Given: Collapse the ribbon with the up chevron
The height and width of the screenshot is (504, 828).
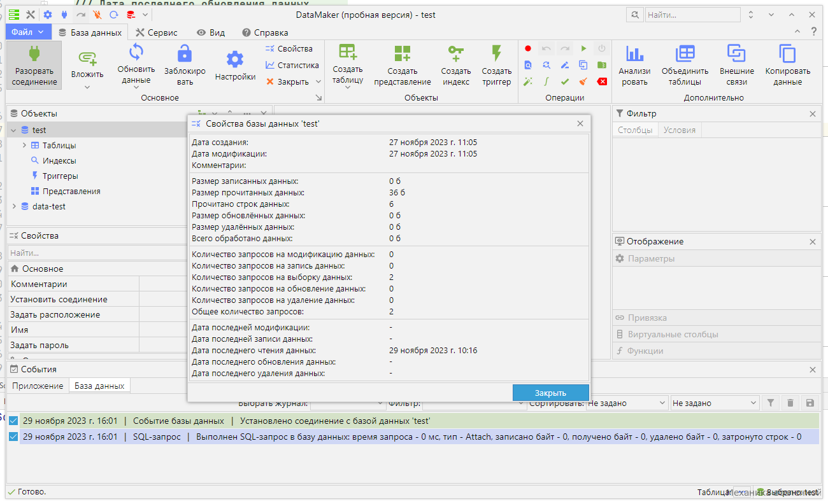Looking at the screenshot, I should click(798, 31).
